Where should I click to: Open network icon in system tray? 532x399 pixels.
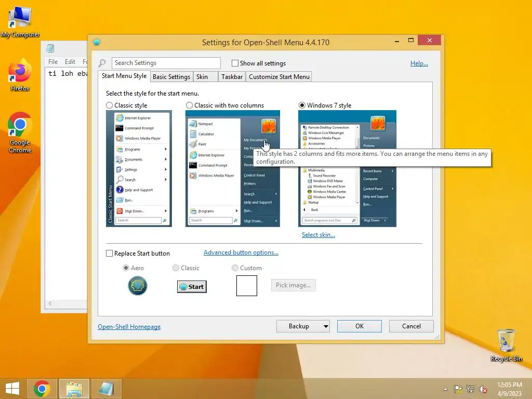click(471, 389)
